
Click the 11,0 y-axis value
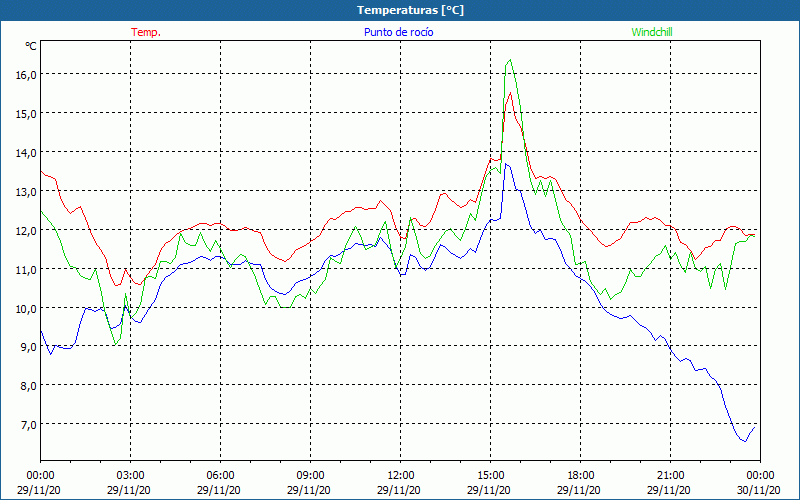(26, 269)
